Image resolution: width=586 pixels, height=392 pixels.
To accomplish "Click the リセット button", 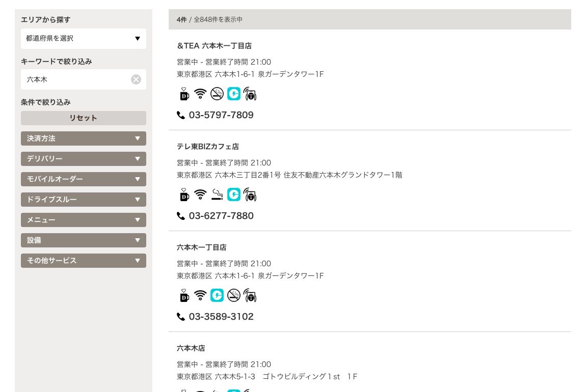I will click(84, 118).
